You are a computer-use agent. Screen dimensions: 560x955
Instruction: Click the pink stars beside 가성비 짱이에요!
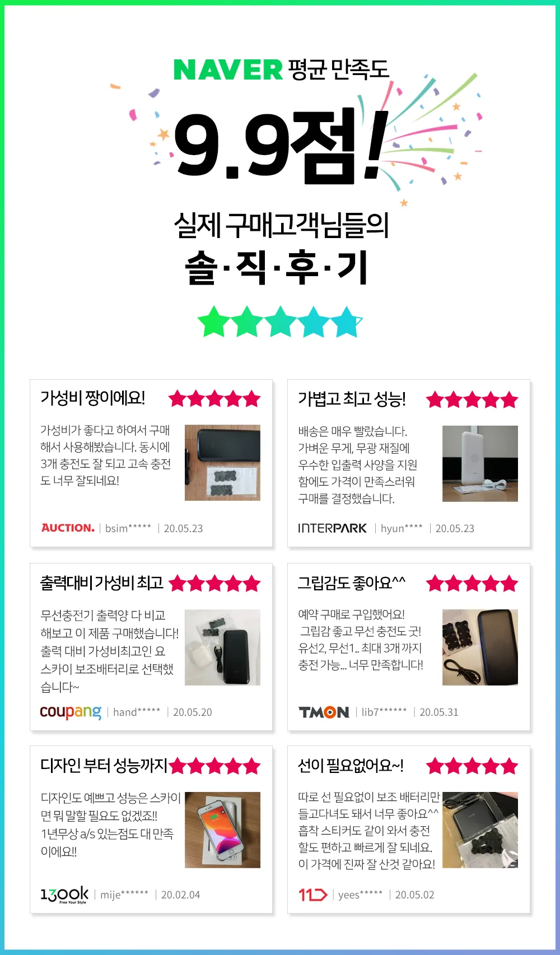pyautogui.click(x=214, y=399)
